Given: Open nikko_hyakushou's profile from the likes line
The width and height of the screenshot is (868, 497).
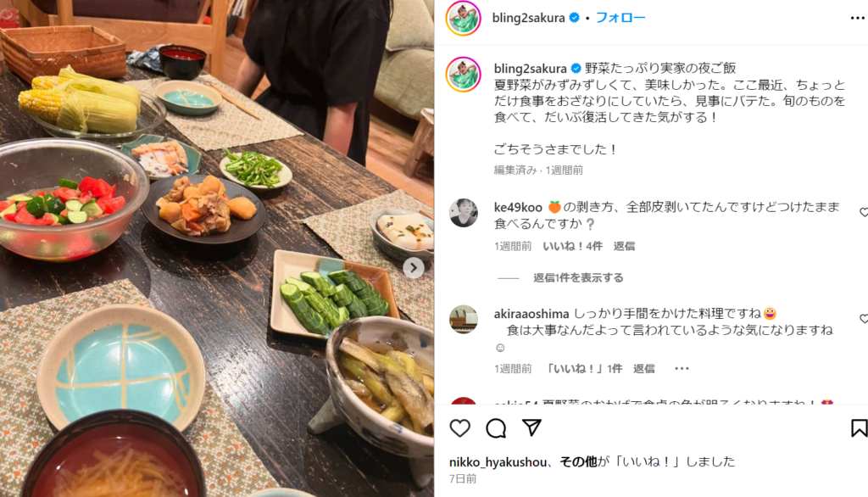Looking at the screenshot, I should 498,461.
